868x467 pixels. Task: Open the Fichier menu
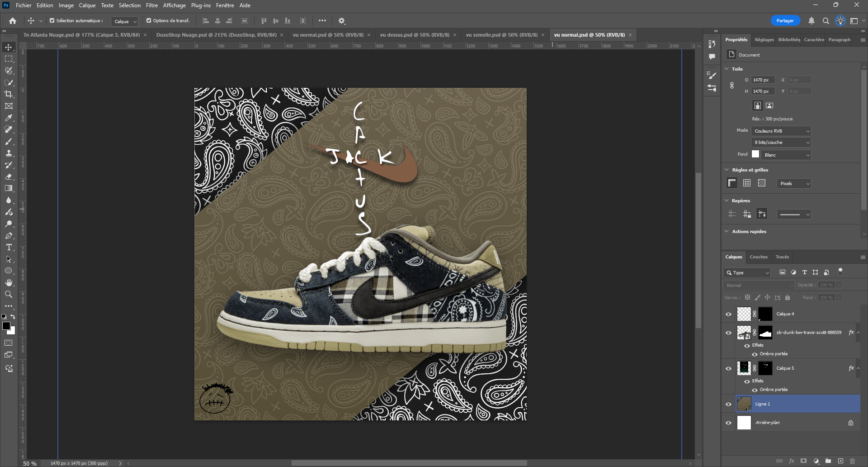click(24, 5)
